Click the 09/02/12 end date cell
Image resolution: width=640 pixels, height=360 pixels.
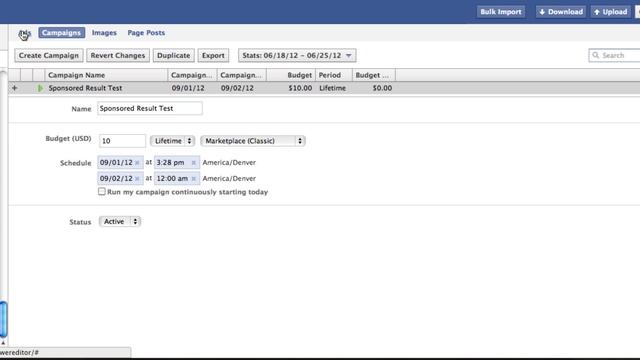tap(237, 88)
